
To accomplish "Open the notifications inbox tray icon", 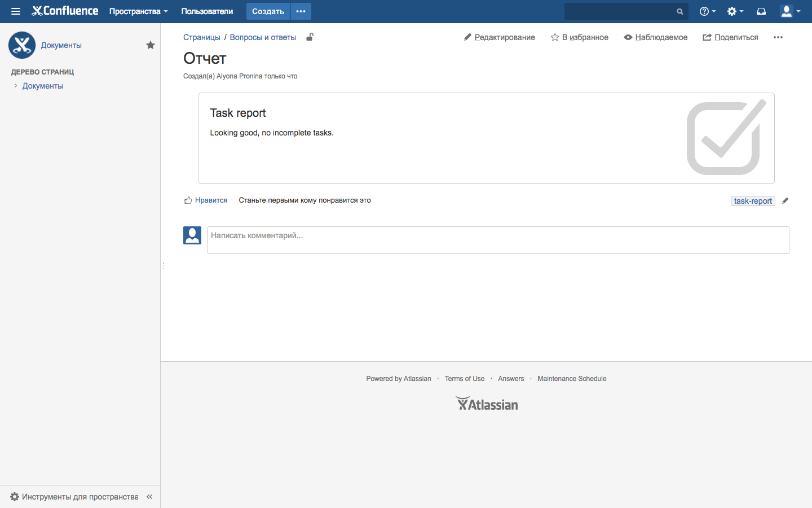I will click(761, 11).
